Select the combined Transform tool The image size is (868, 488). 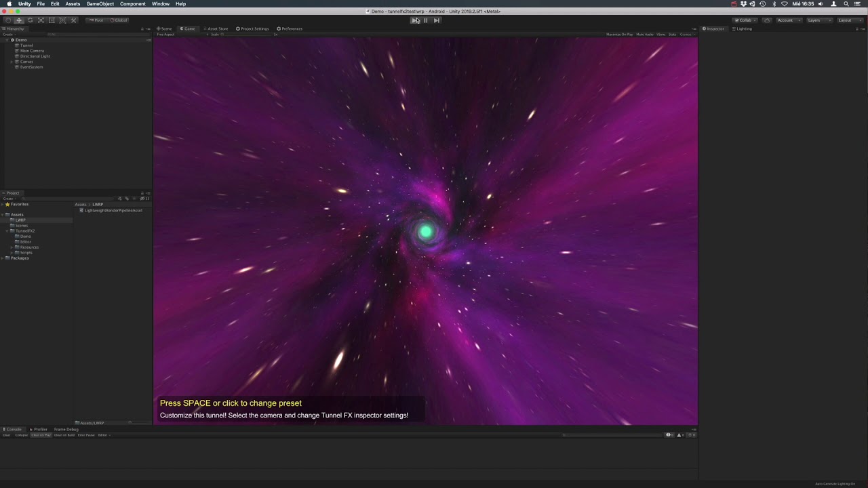[x=62, y=20]
